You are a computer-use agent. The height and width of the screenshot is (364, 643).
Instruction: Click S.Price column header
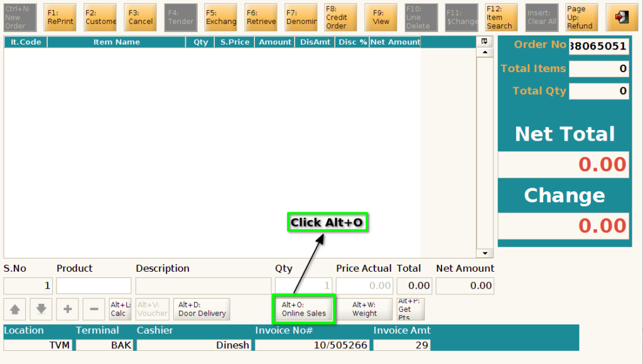pos(235,42)
